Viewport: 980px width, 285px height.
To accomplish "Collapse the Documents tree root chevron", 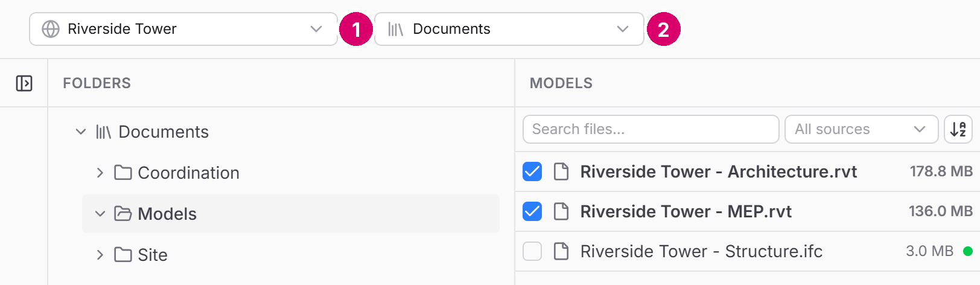I will tap(81, 132).
